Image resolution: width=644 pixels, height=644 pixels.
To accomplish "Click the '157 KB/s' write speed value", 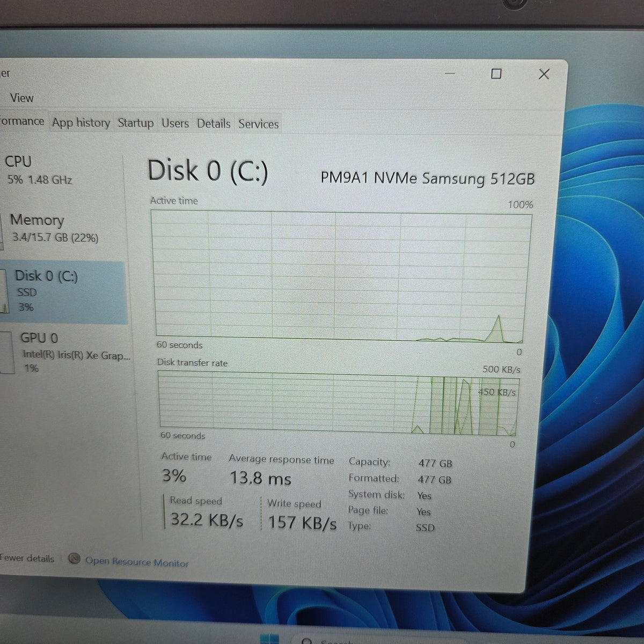I will (302, 522).
